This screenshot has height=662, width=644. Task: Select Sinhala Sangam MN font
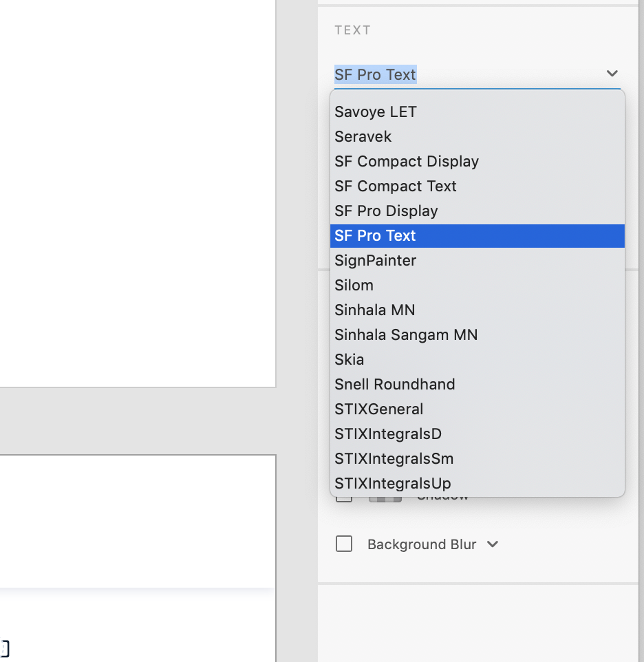[406, 334]
